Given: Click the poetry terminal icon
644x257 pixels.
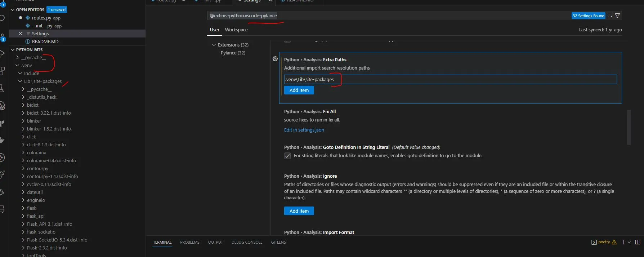Looking at the screenshot, I should [x=594, y=242].
